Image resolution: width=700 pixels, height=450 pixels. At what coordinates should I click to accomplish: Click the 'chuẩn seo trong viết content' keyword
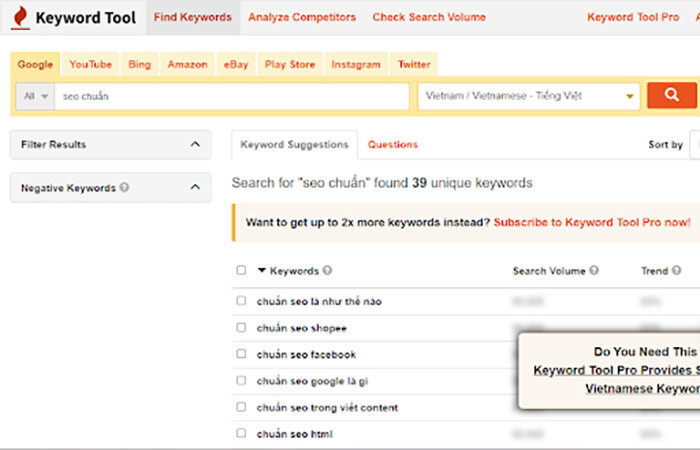pos(327,408)
